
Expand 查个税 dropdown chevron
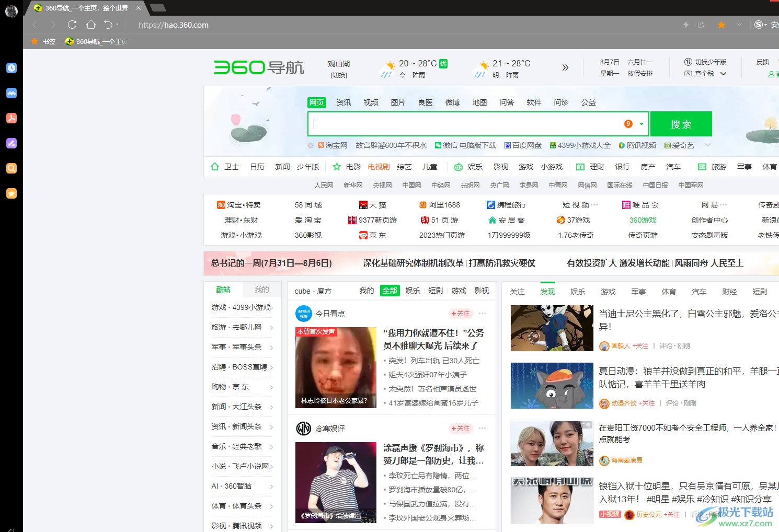(x=724, y=74)
